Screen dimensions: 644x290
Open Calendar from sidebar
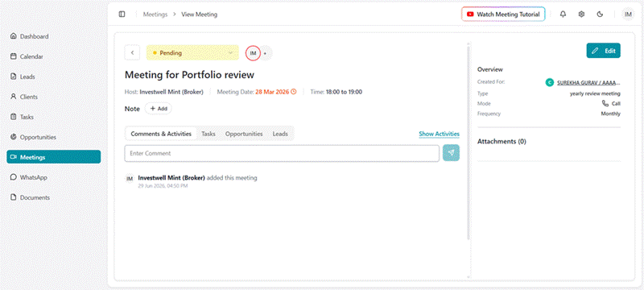point(53,56)
